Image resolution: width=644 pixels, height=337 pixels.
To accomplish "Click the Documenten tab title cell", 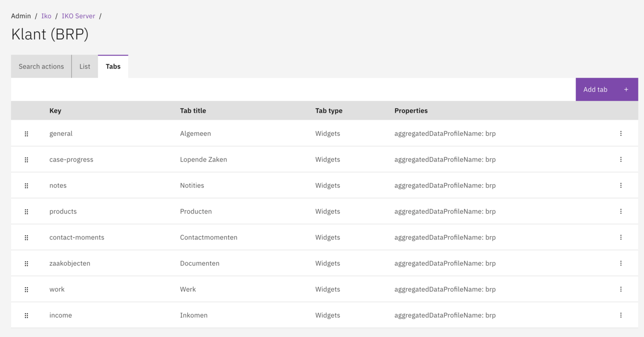I will [200, 263].
